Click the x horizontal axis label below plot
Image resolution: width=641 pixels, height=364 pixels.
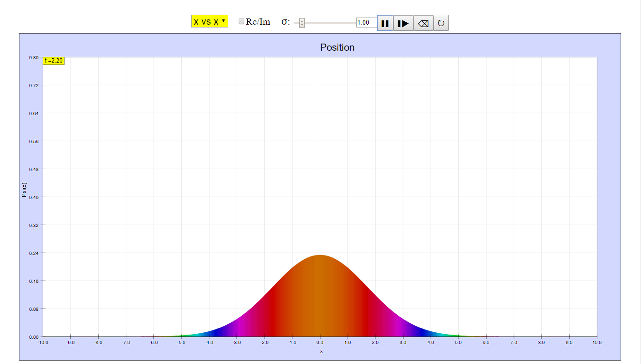[x=321, y=351]
